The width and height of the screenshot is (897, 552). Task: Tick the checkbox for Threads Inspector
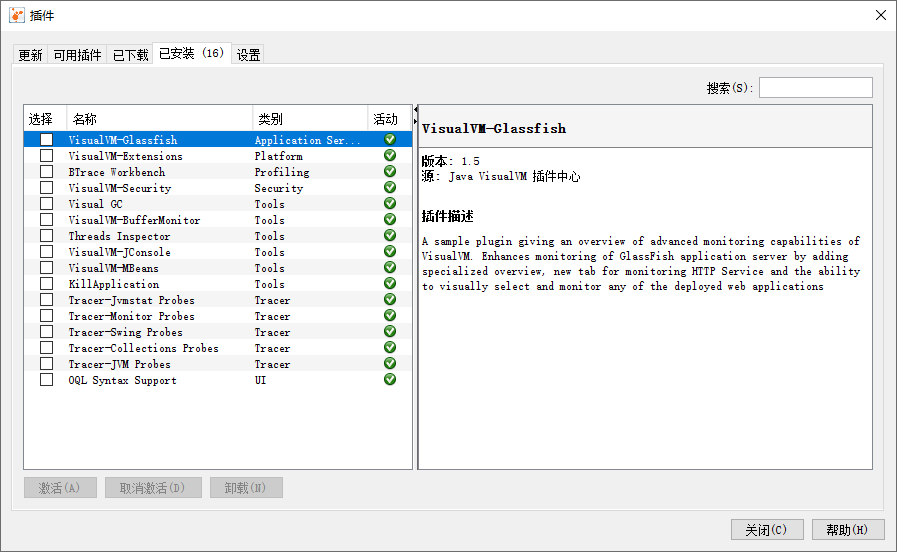(46, 236)
